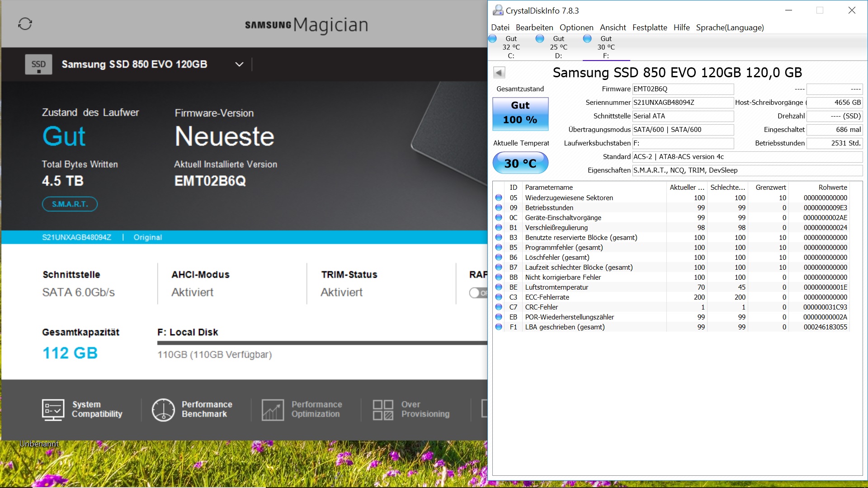Click the 30 °C temperature indicator
The width and height of the screenshot is (868, 488).
[520, 163]
